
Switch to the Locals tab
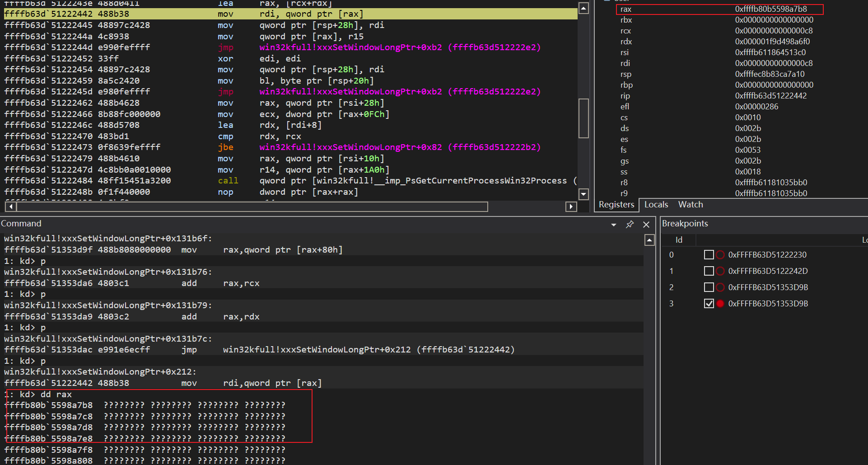click(656, 205)
